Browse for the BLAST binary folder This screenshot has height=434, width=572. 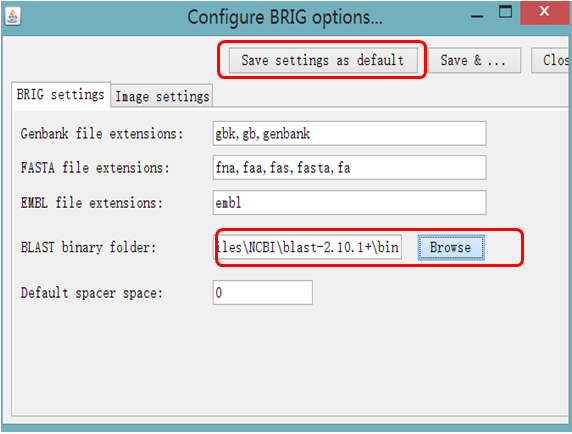(451, 248)
